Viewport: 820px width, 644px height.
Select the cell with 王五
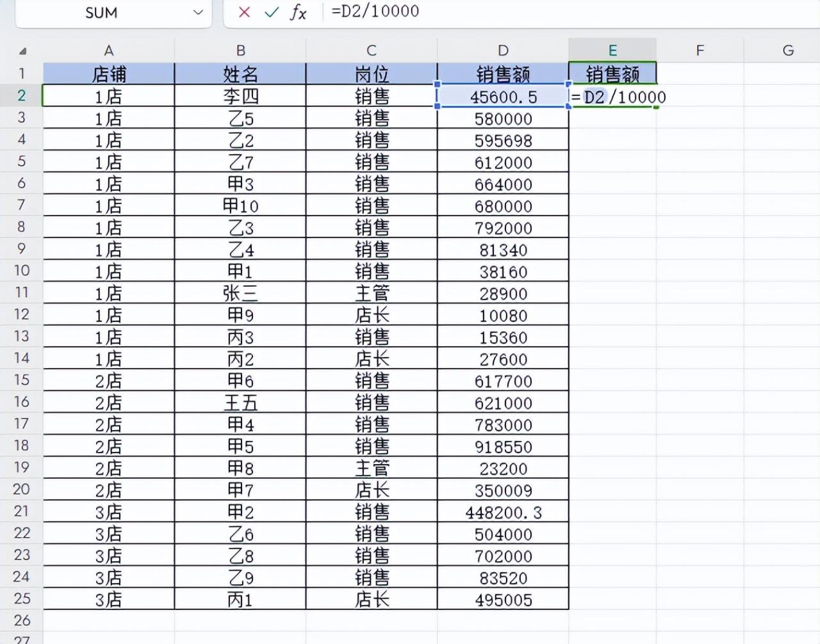click(x=240, y=402)
